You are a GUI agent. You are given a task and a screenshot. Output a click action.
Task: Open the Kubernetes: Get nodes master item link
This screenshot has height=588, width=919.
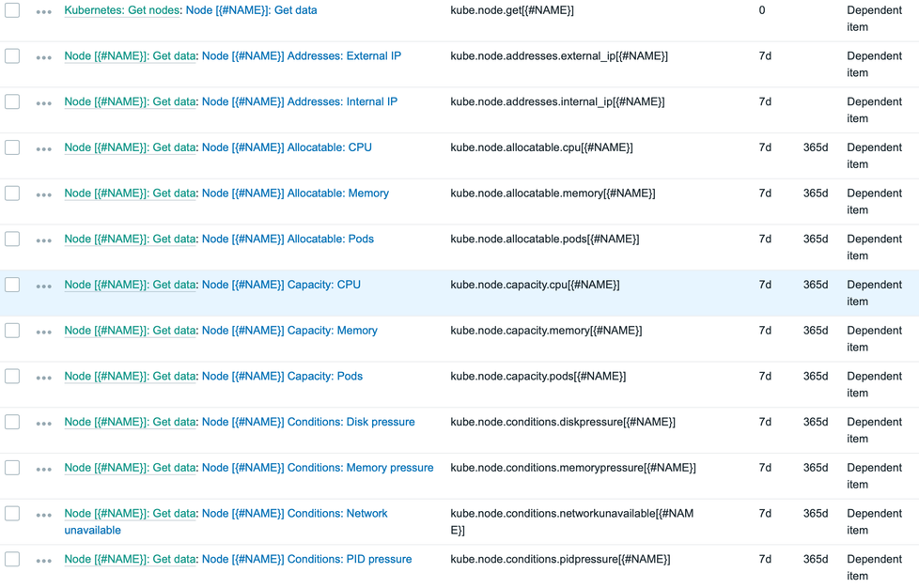tap(121, 10)
